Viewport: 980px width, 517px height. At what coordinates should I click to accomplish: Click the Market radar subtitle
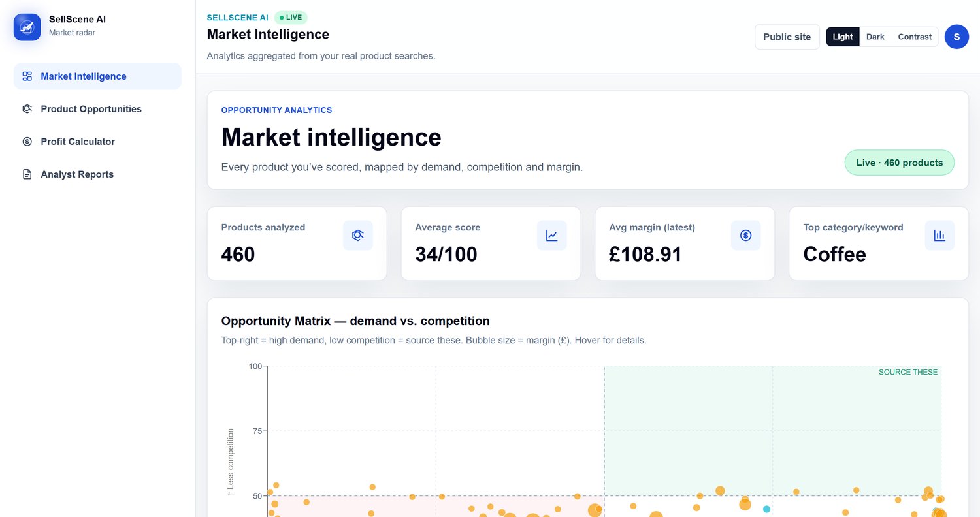click(72, 33)
